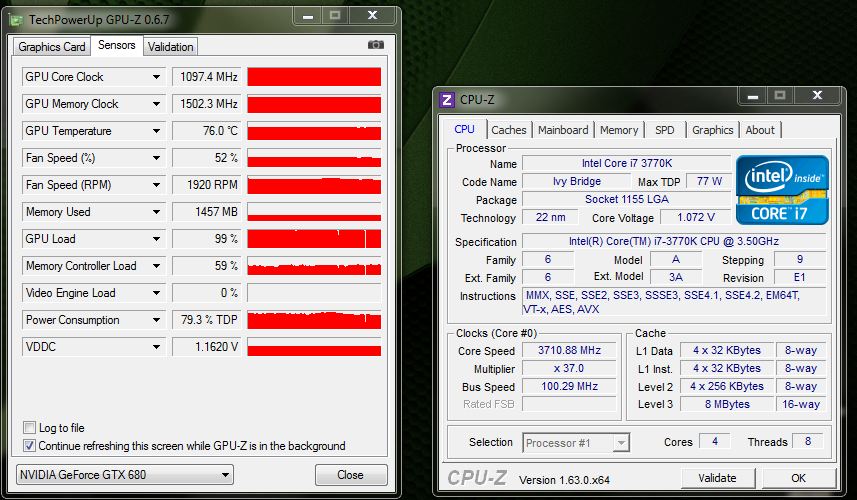Viewport: 857px width, 500px height.
Task: Click the Instructions list text MMX, SSE
Action: (673, 302)
